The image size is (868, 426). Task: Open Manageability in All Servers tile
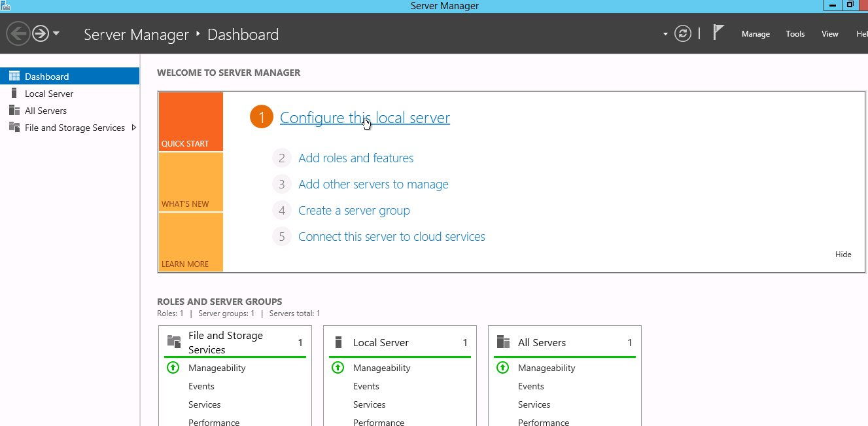pyautogui.click(x=547, y=368)
